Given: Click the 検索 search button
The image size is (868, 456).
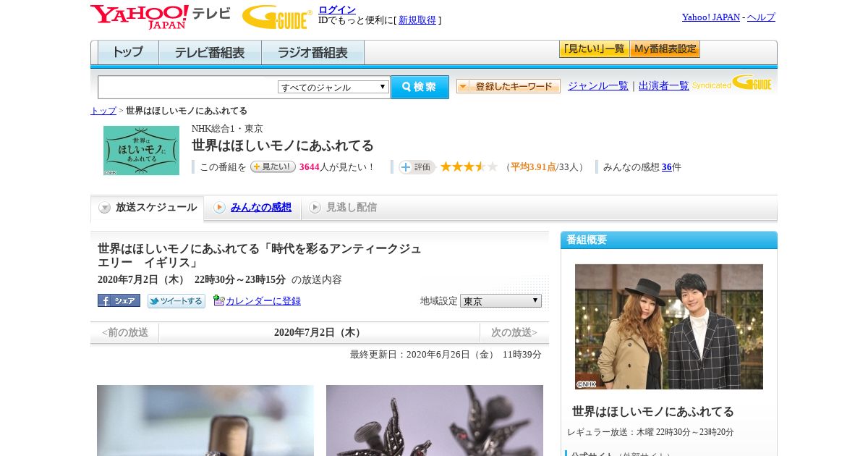Looking at the screenshot, I should [420, 87].
